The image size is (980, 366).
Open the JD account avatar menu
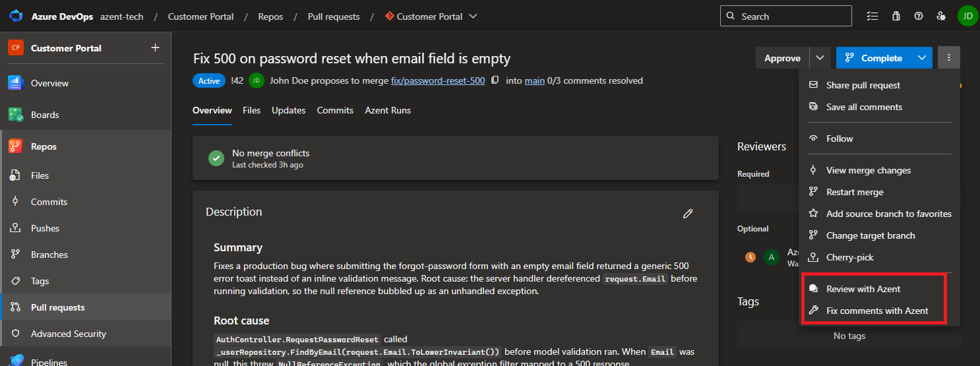(x=967, y=16)
